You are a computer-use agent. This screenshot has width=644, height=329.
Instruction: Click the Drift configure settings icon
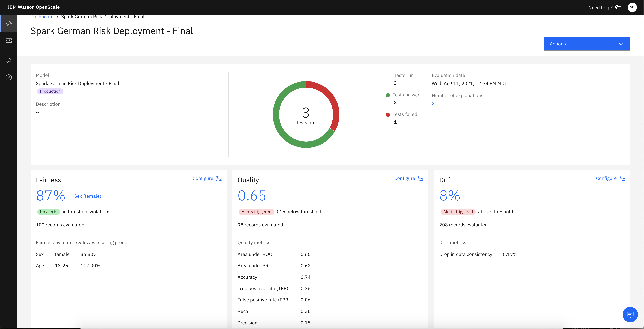coord(622,178)
